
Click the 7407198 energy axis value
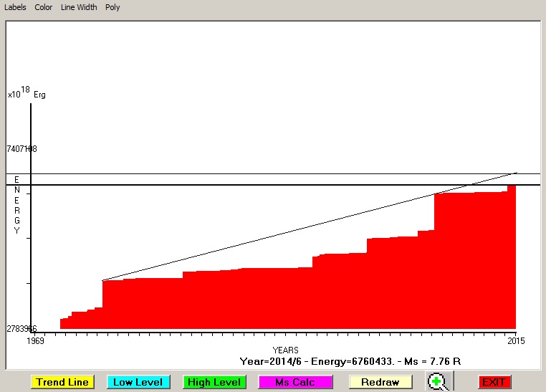pyautogui.click(x=21, y=149)
